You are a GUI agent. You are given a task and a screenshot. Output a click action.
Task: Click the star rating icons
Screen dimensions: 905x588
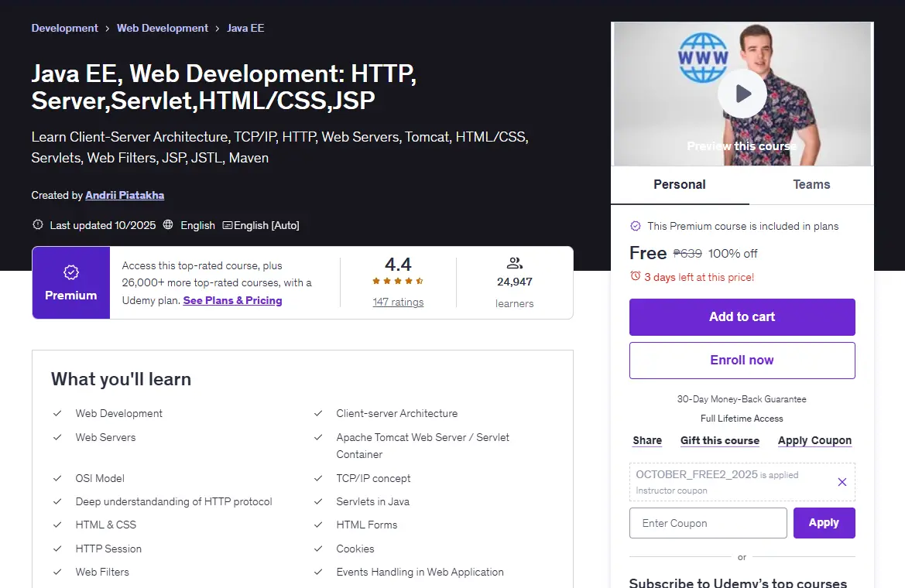point(398,281)
